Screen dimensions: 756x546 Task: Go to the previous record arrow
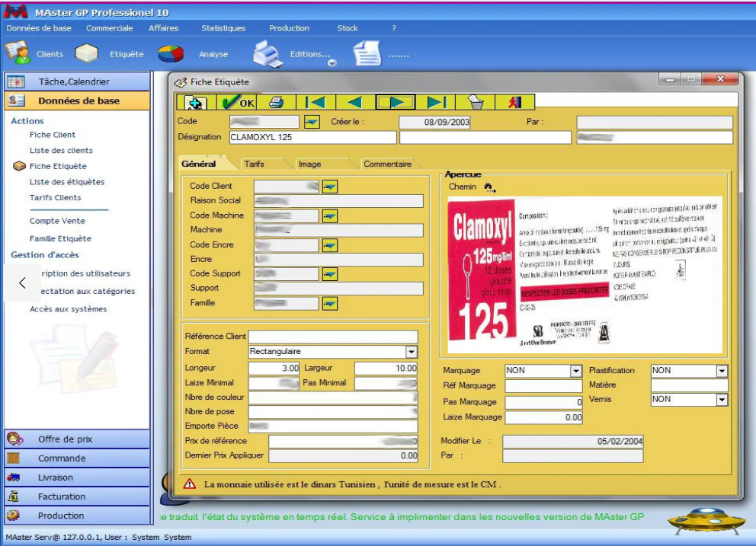click(354, 101)
